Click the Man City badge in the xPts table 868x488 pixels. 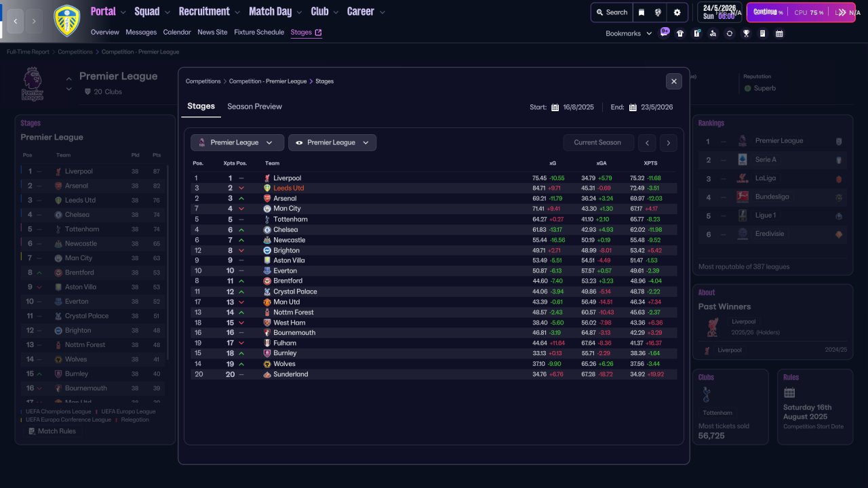click(267, 209)
